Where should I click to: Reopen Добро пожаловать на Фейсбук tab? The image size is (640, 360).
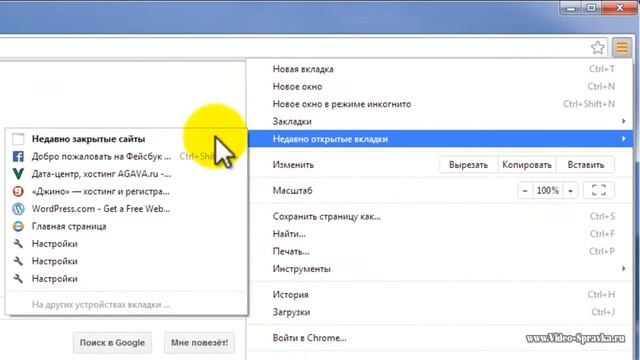[127, 156]
